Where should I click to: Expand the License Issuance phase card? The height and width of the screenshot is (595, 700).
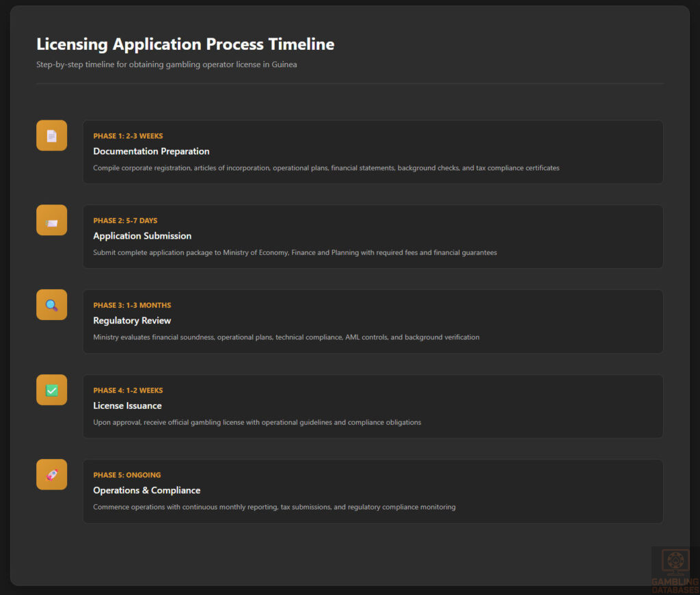373,406
